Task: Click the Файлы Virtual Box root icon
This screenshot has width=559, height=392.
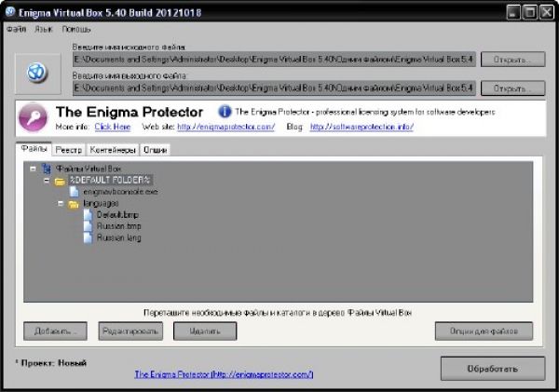Action: pos(47,169)
